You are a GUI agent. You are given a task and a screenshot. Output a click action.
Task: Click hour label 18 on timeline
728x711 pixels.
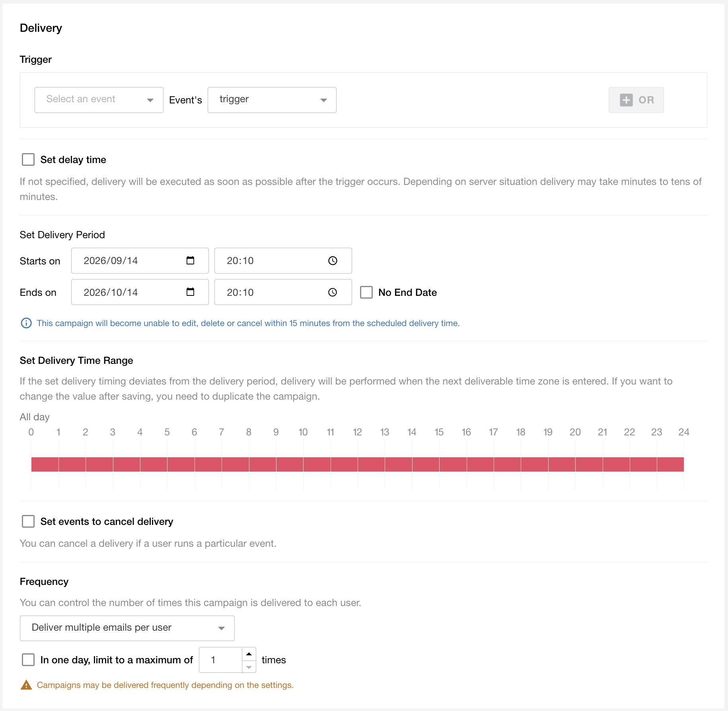[x=521, y=432]
